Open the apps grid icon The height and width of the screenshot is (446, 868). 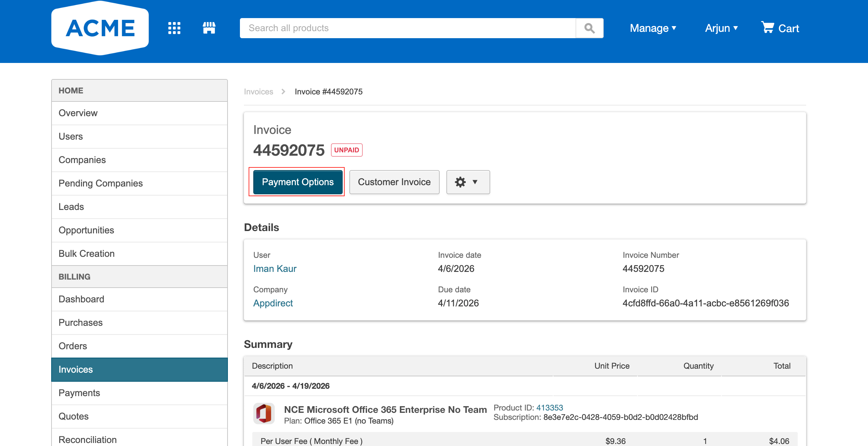174,28
